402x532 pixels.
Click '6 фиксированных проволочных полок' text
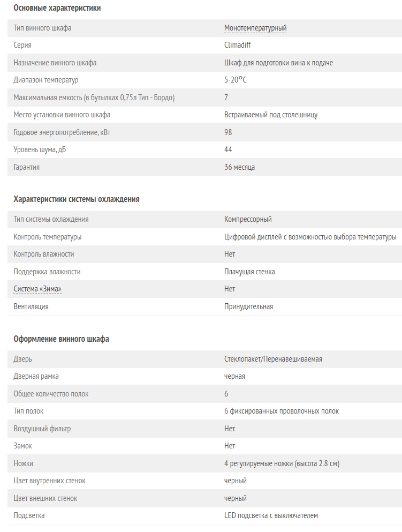click(282, 411)
